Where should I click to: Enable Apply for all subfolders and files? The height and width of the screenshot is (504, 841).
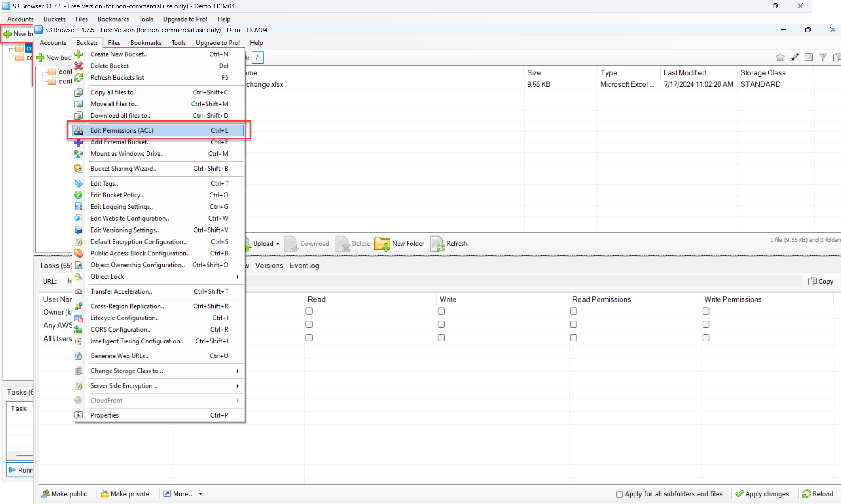pyautogui.click(x=620, y=494)
